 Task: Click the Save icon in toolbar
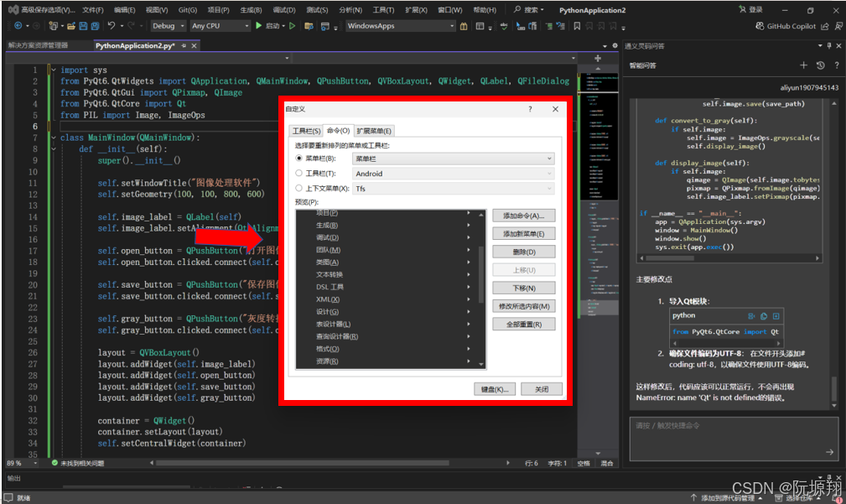83,26
